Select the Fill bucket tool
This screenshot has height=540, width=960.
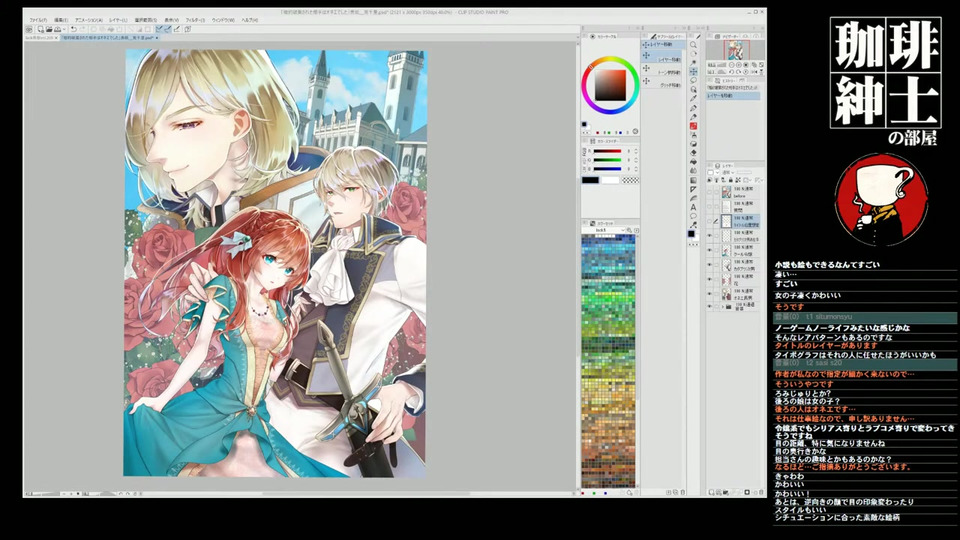click(x=694, y=162)
